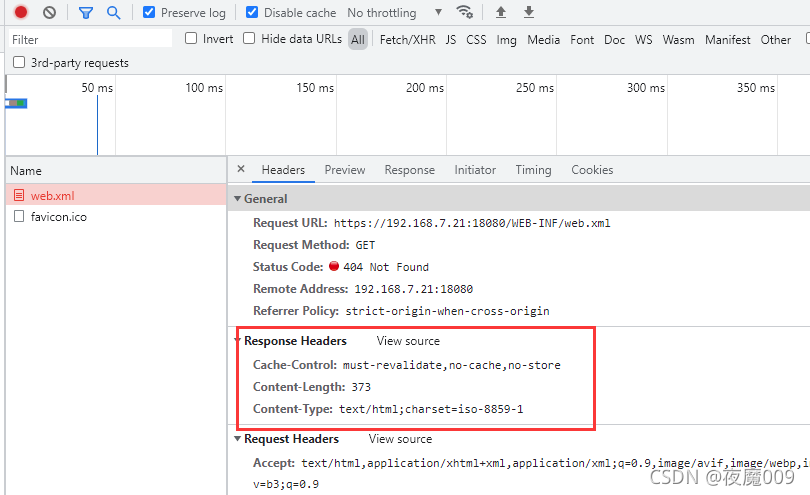
Task: Toggle Preserve log checkbox
Action: pos(149,12)
